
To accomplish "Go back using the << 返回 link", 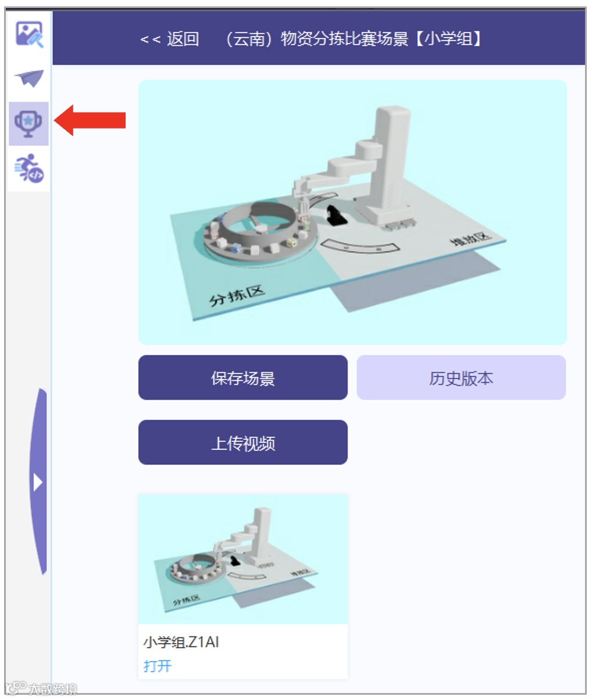I will [x=170, y=40].
